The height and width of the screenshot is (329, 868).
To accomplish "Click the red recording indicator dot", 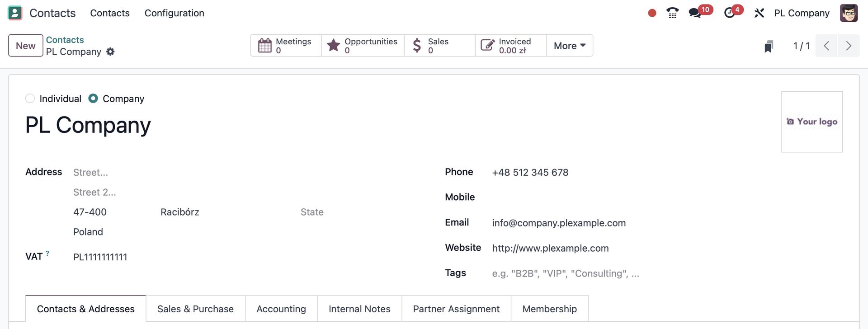I will coord(652,13).
